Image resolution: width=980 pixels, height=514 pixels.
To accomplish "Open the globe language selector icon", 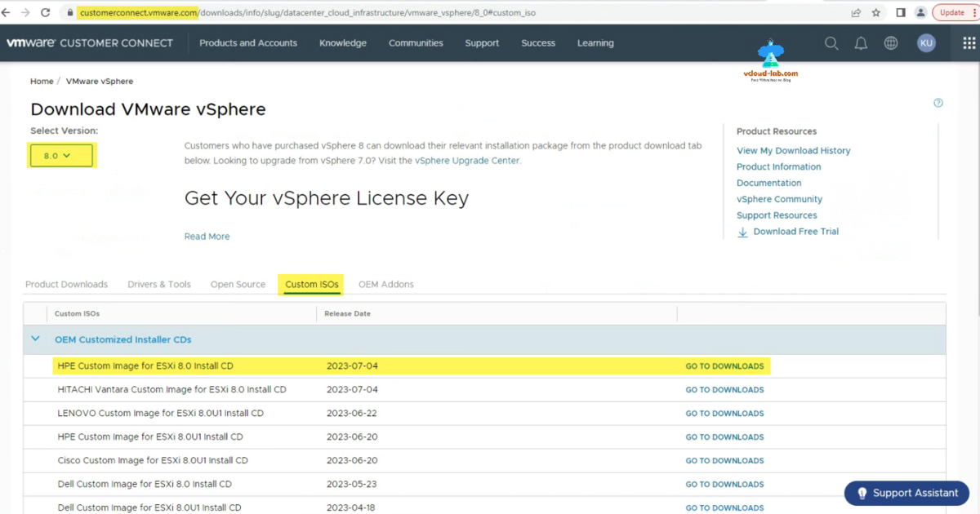I will (x=891, y=43).
